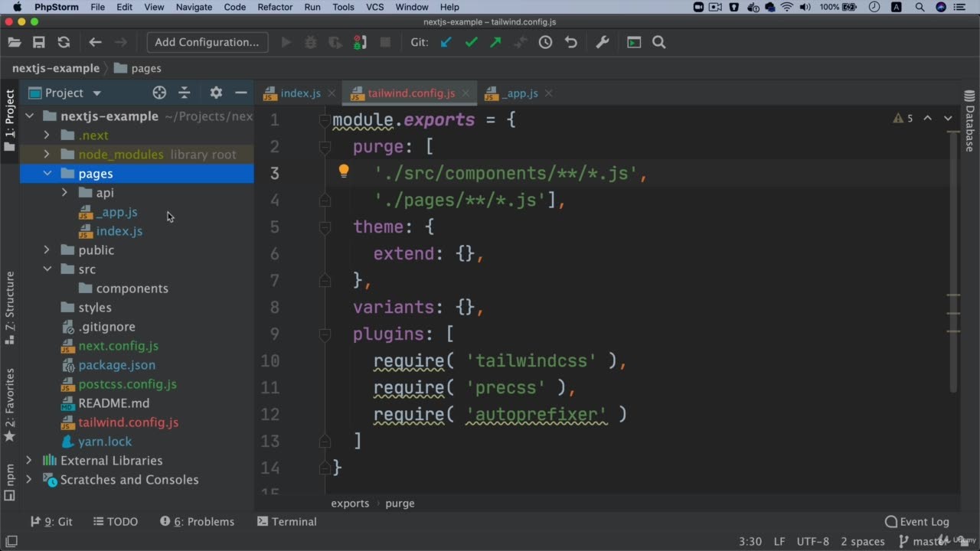Expand the node_modules folder
980x551 pixels.
click(x=47, y=154)
